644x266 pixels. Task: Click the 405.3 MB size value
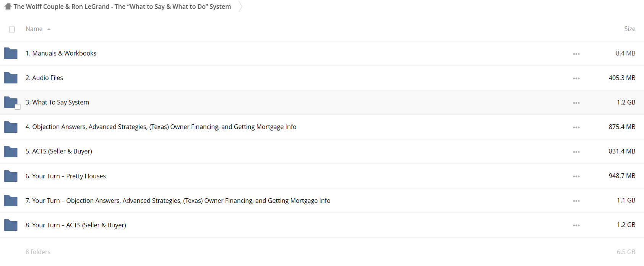point(622,78)
